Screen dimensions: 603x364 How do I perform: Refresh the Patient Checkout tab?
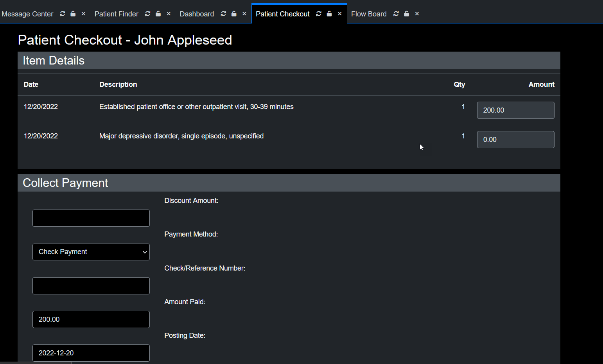pyautogui.click(x=319, y=13)
